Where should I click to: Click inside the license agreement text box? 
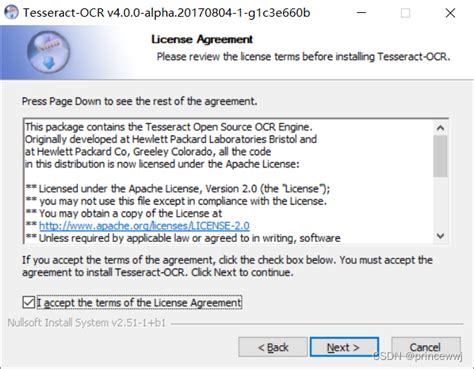coord(229,181)
